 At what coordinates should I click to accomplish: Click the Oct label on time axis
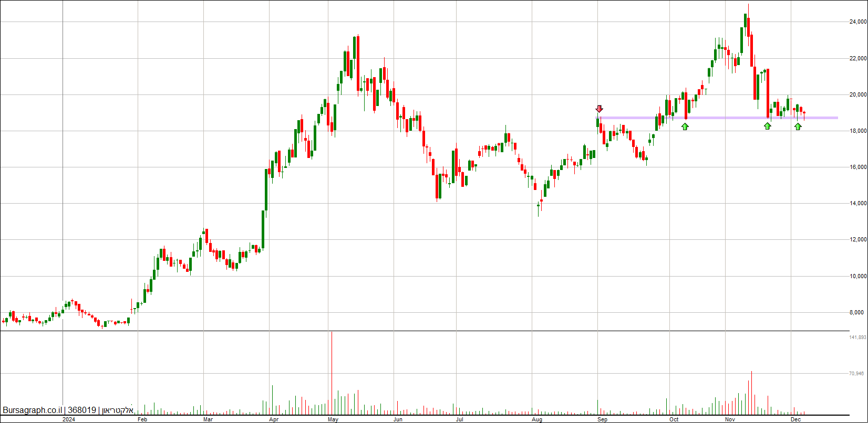coord(674,420)
